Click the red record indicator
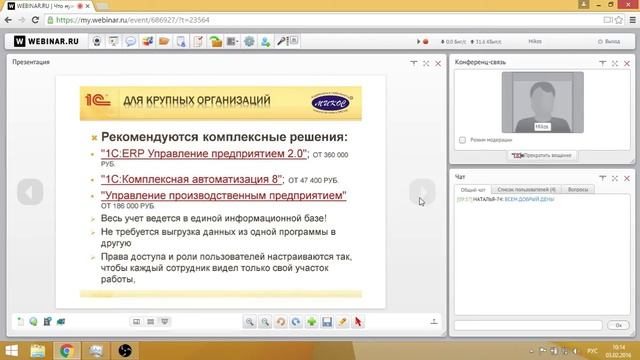Image resolution: width=640 pixels, height=360 pixels. [x=426, y=42]
